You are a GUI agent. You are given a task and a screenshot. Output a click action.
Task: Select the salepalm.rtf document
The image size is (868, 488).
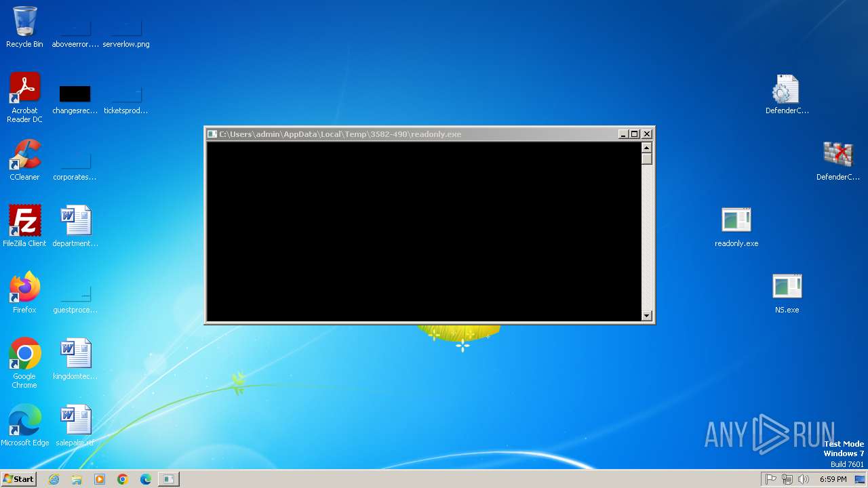pos(75,426)
